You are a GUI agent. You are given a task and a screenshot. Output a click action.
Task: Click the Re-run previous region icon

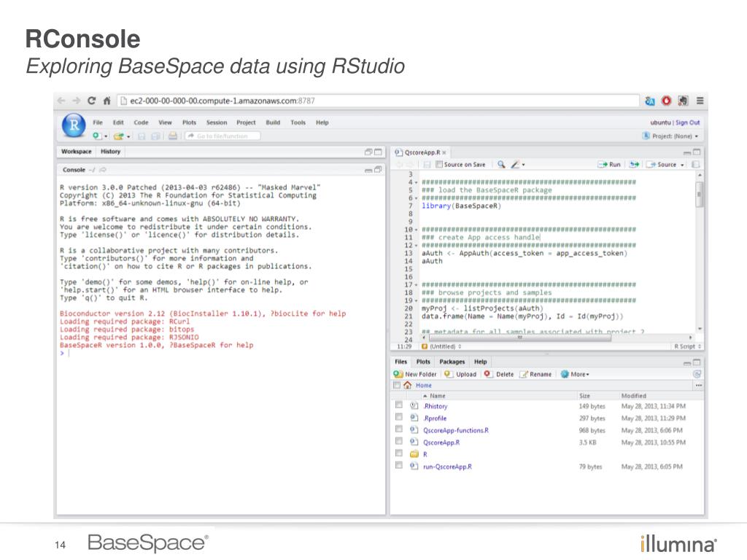[634, 164]
